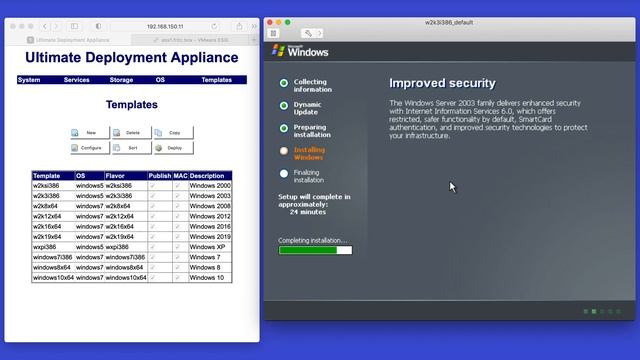Select the windows8x64 template name
Viewport: 640px width, 360px height.
point(51,267)
